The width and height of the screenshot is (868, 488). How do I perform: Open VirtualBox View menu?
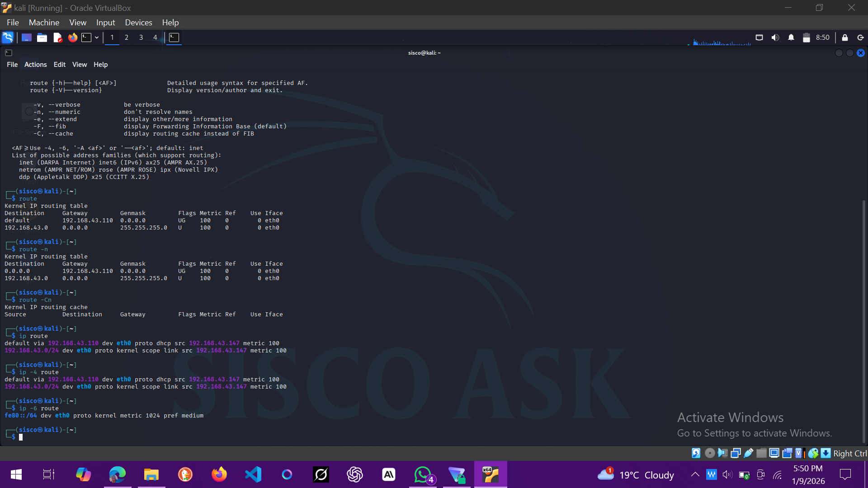(x=78, y=23)
